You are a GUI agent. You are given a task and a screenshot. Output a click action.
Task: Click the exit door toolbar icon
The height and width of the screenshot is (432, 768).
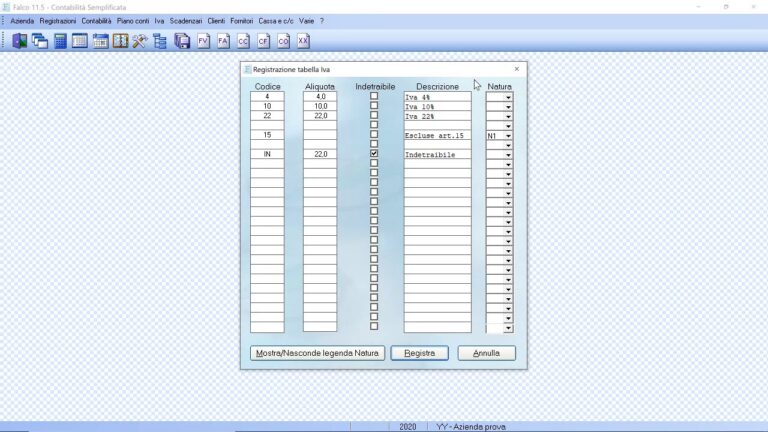(20, 41)
